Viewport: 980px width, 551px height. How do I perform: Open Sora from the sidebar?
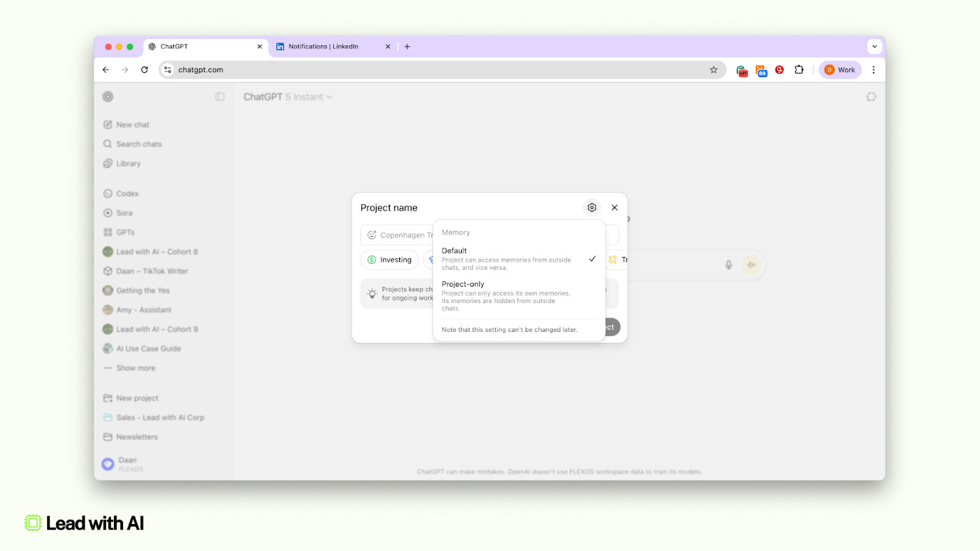pyautogui.click(x=118, y=213)
